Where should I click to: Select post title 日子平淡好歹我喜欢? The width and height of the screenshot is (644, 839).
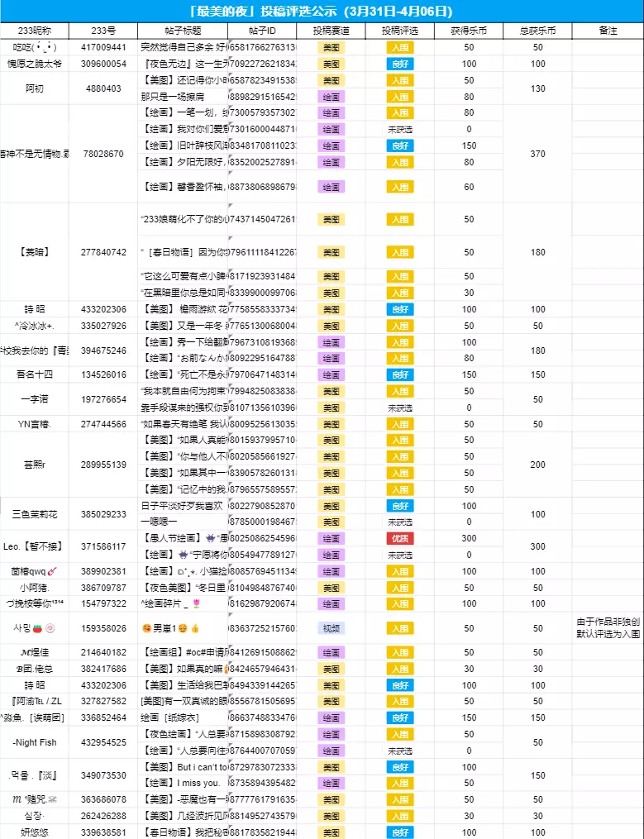pyautogui.click(x=182, y=506)
